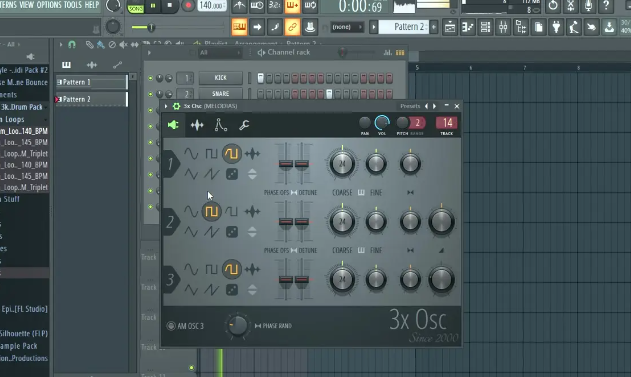
Task: Open the HELP menu
Action: tap(92, 5)
